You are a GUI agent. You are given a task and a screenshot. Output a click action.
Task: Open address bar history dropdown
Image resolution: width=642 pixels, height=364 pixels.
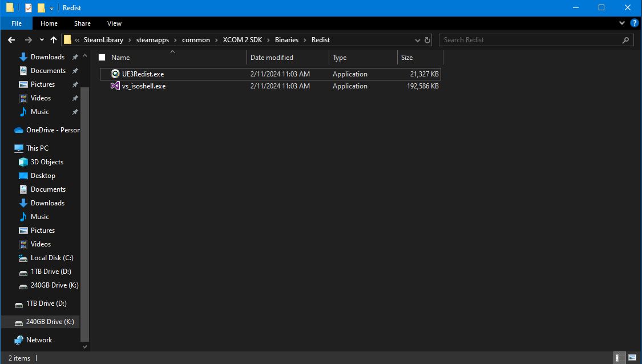(417, 40)
